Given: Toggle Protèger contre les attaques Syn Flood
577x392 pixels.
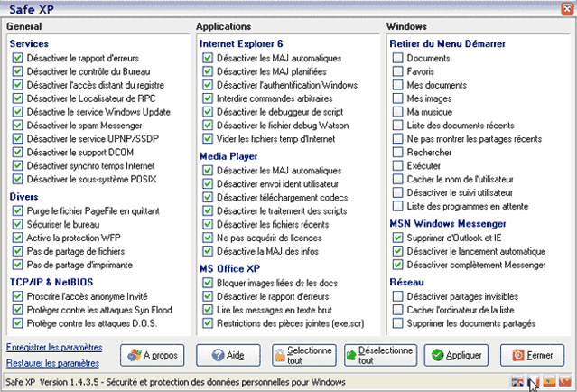Looking at the screenshot, I should click(x=17, y=310).
